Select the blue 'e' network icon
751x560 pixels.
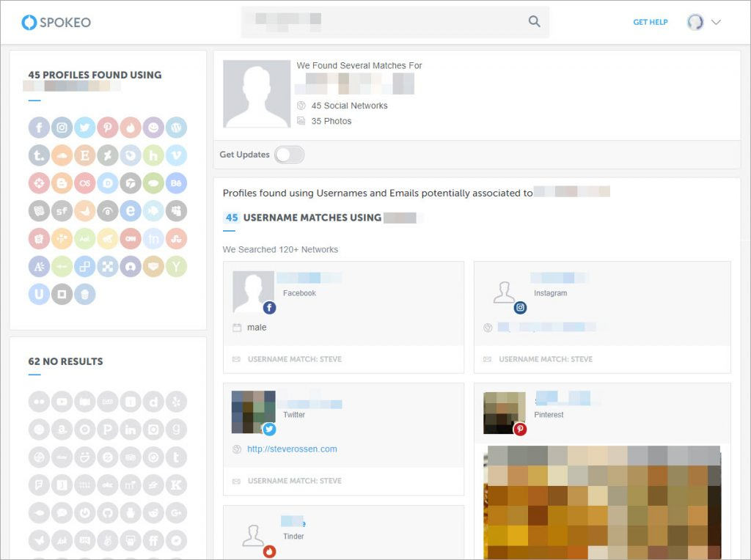(131, 210)
